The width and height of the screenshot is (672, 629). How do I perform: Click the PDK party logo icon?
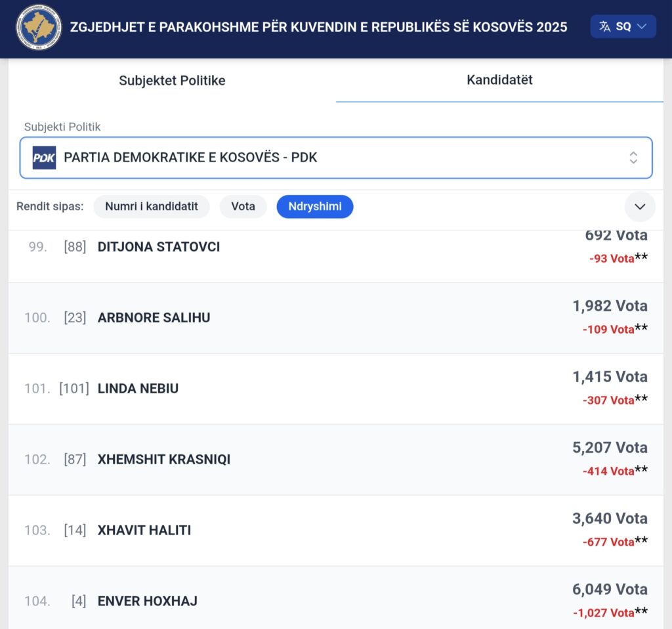pyautogui.click(x=44, y=158)
